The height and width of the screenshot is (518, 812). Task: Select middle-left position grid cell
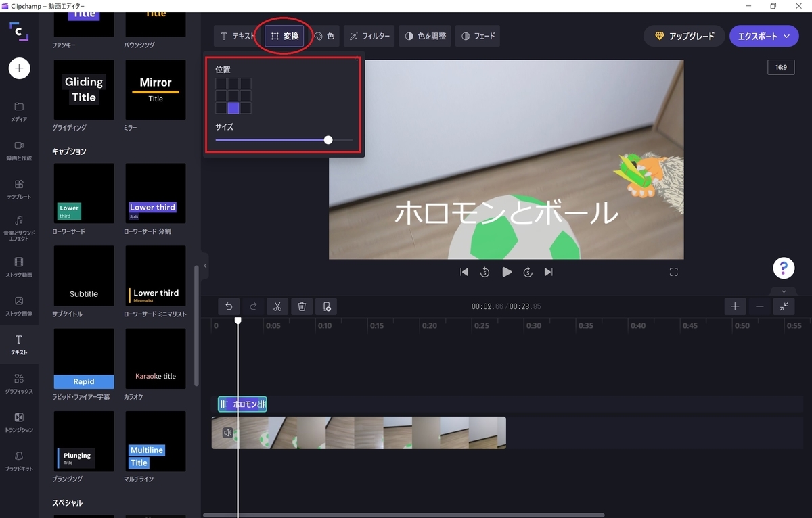click(221, 96)
